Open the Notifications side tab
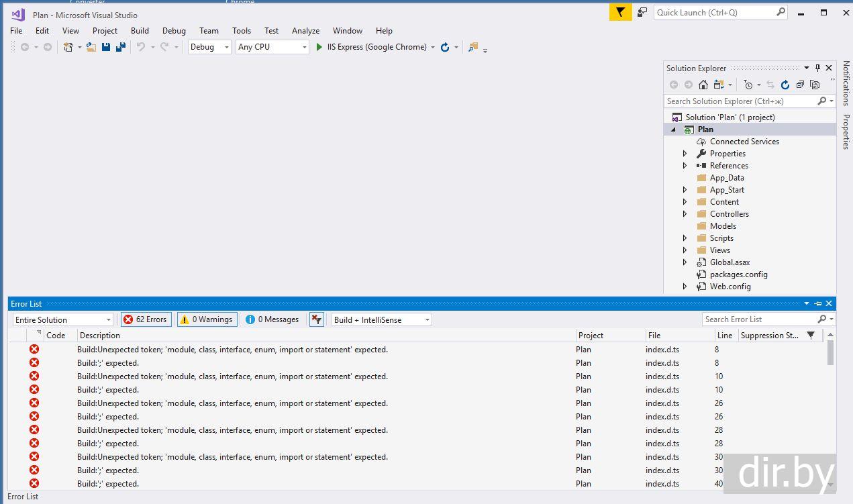Screen dimensions: 853x504 click(x=846, y=83)
